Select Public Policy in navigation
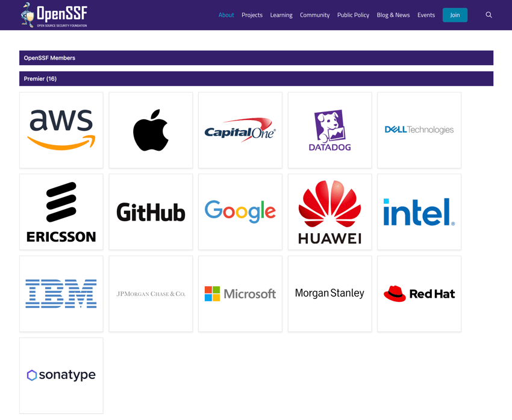Image resolution: width=512 pixels, height=420 pixels. click(x=353, y=15)
